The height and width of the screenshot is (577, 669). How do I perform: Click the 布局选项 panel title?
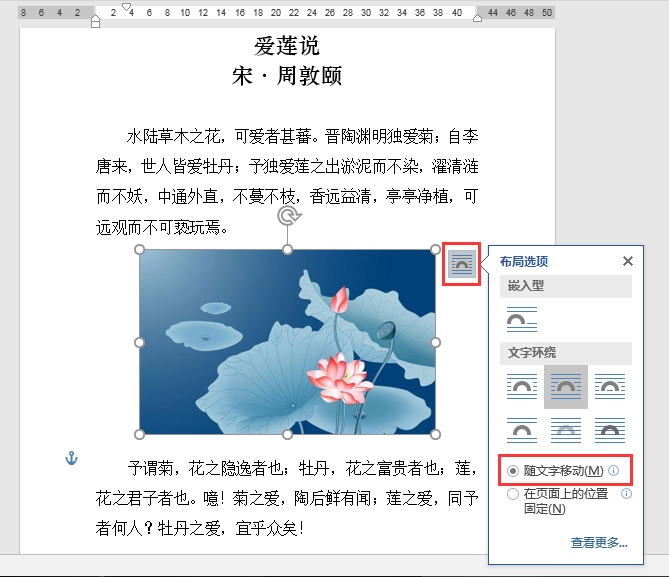524,261
